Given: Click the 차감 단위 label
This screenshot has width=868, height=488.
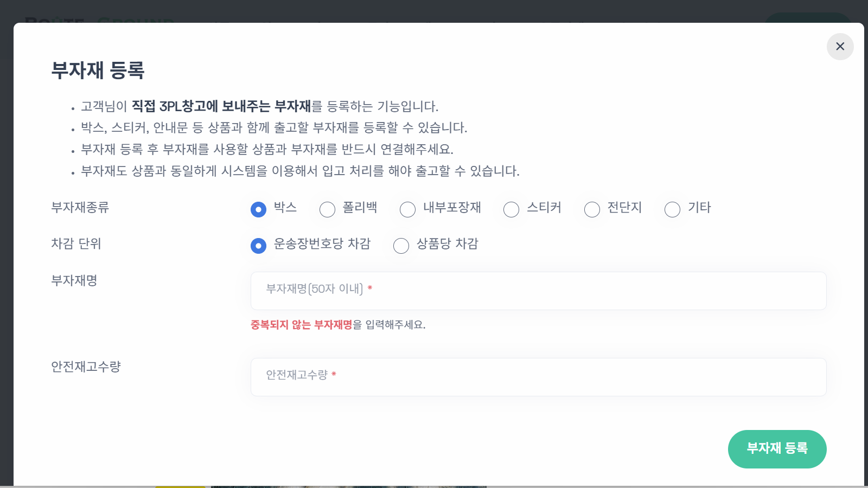Looking at the screenshot, I should (74, 244).
